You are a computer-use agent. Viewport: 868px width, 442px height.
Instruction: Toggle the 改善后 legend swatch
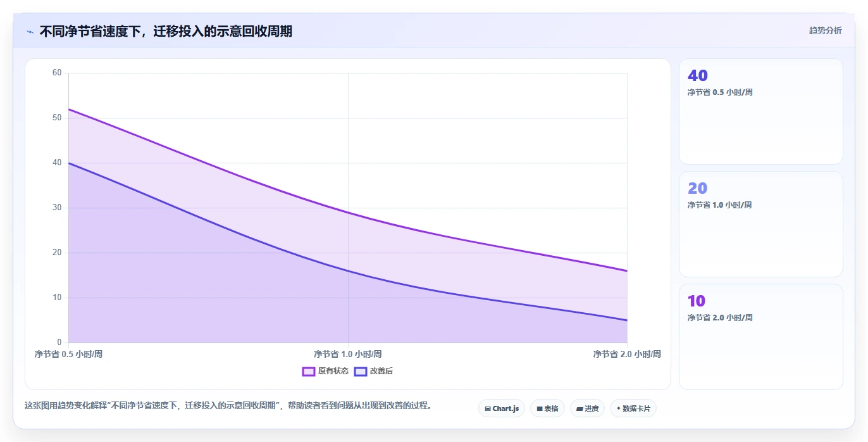click(x=361, y=371)
